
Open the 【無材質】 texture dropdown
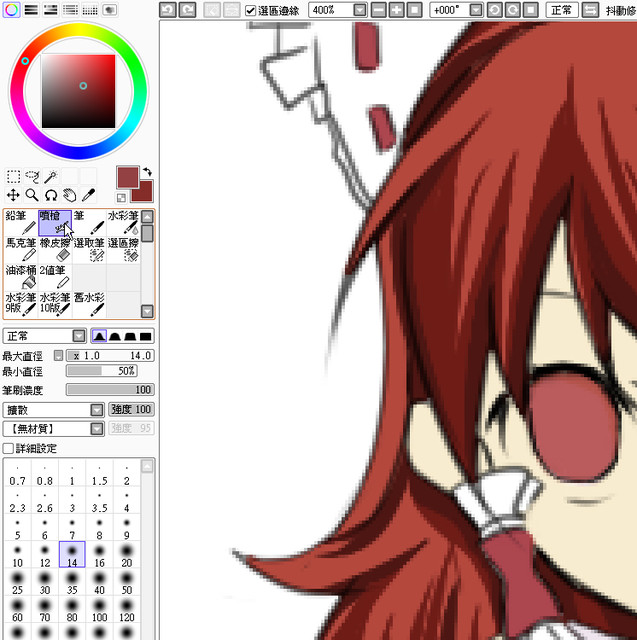pos(97,429)
